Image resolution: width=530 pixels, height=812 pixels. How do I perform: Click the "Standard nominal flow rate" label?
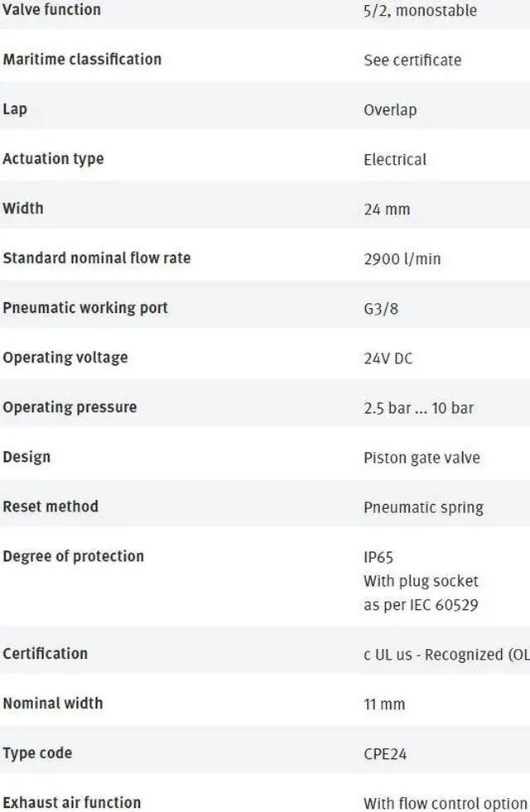(x=97, y=257)
